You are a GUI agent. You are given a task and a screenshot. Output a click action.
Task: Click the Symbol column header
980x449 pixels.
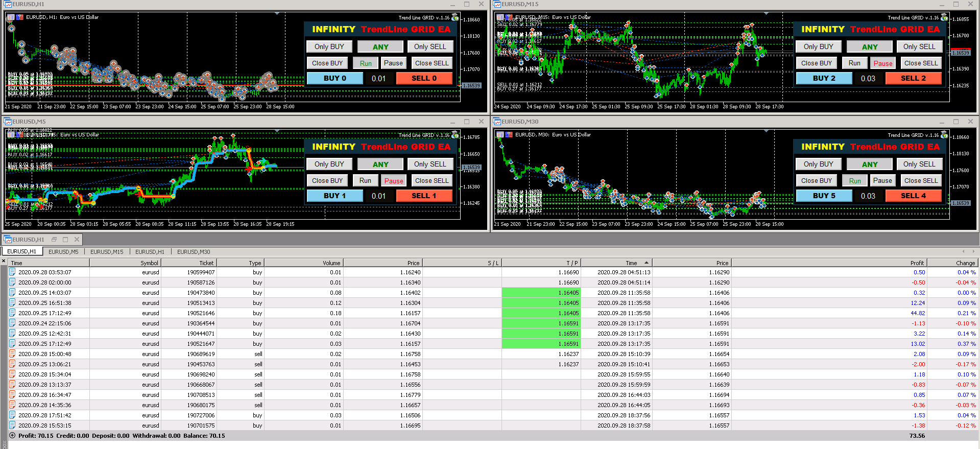pyautogui.click(x=125, y=263)
